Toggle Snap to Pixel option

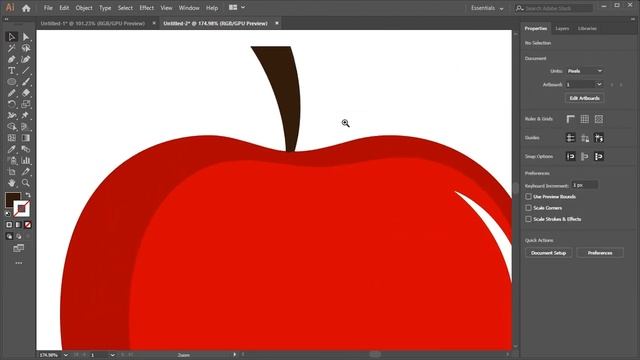tap(584, 156)
